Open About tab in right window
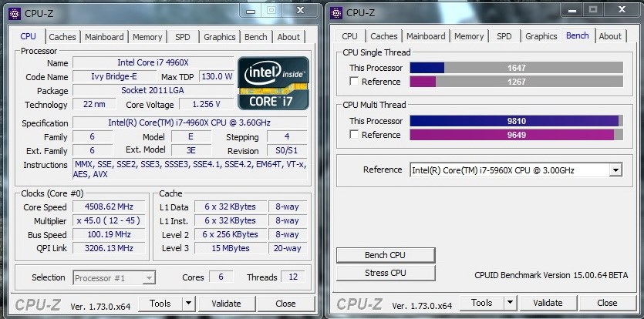 click(610, 36)
